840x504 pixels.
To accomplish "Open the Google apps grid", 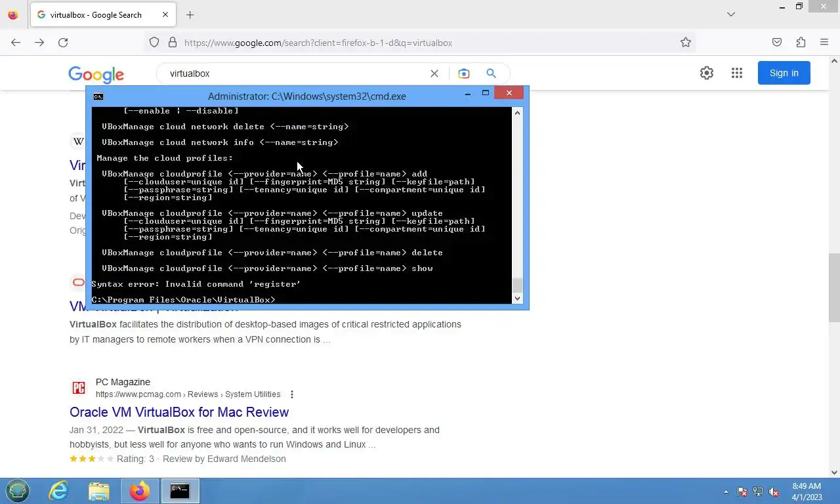I will (737, 73).
